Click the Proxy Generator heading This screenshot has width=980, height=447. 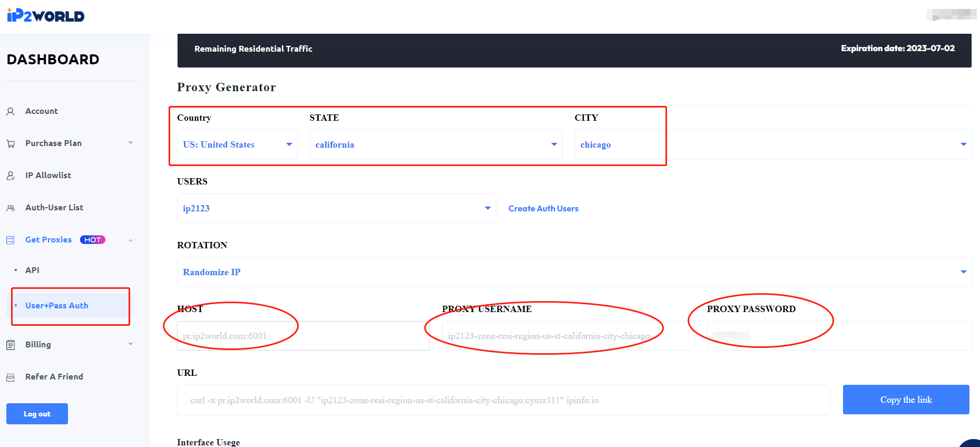[x=227, y=87]
